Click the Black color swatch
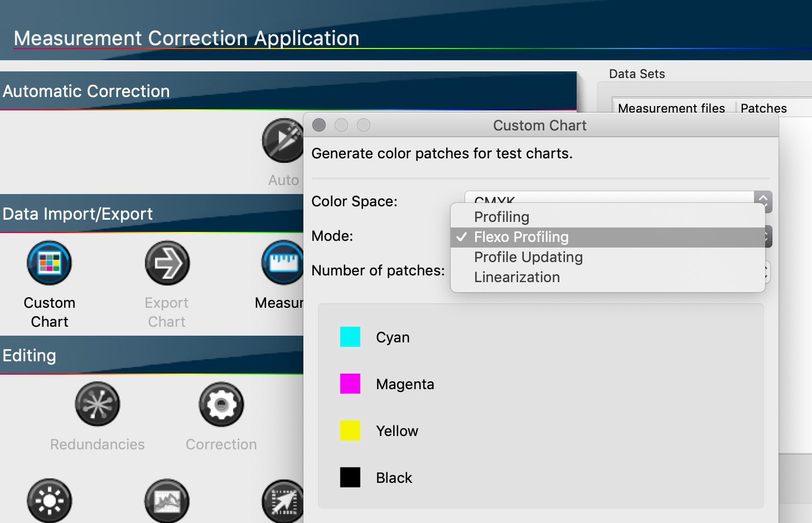Screen dimensions: 812x523 pos(350,477)
